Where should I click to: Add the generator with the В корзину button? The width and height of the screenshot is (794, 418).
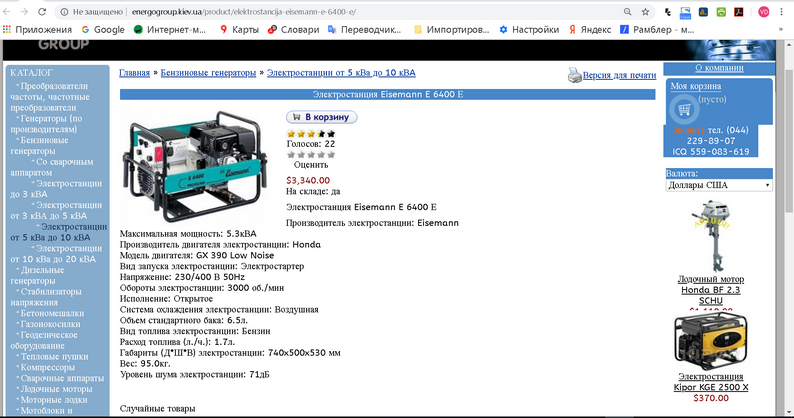pos(322,117)
